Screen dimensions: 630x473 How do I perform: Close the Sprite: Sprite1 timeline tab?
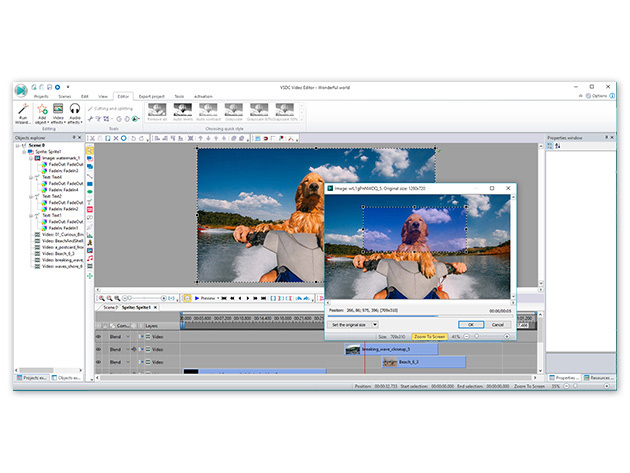pos(155,307)
